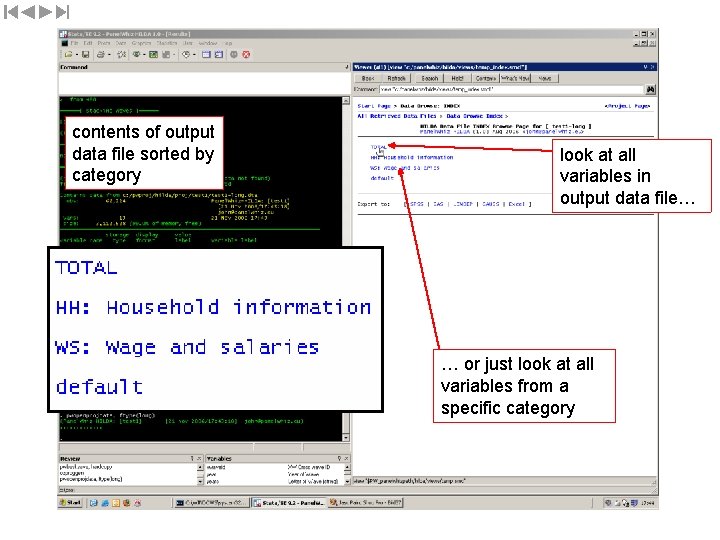Click the GAUSS export link
Screen dimensions: 720x540
click(491, 204)
